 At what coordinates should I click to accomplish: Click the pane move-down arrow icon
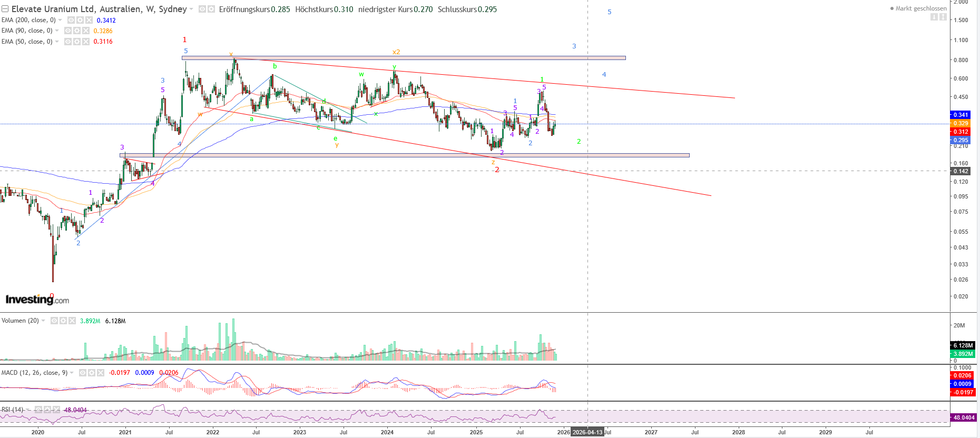[x=934, y=17]
